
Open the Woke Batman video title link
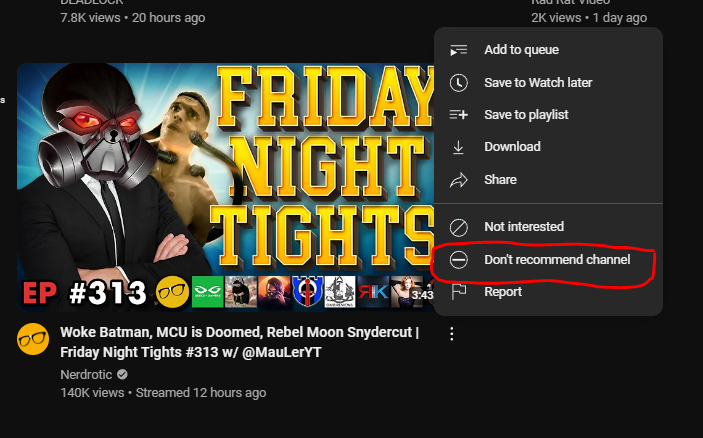239,342
